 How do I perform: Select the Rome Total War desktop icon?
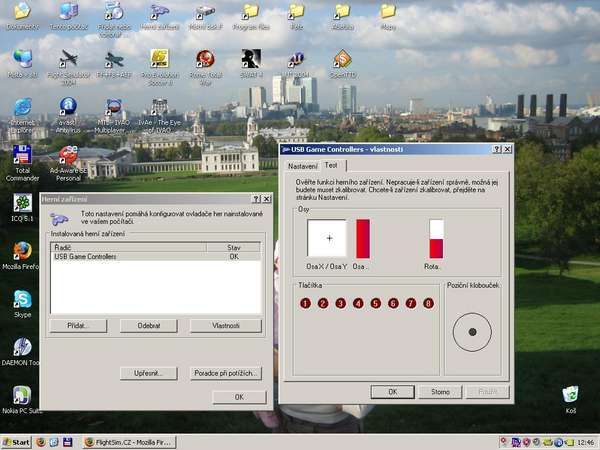point(205,67)
